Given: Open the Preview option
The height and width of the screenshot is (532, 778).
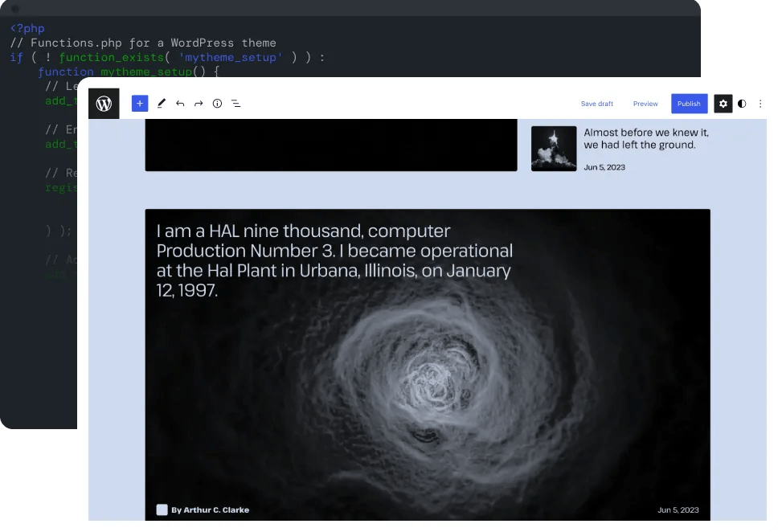Looking at the screenshot, I should point(645,104).
